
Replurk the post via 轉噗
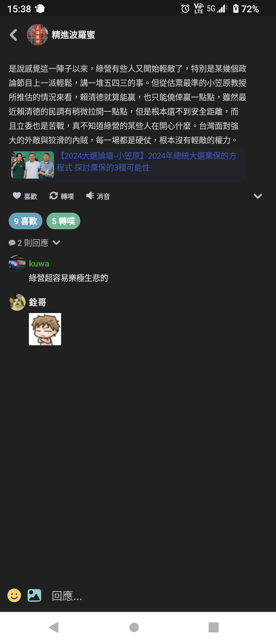click(x=62, y=196)
